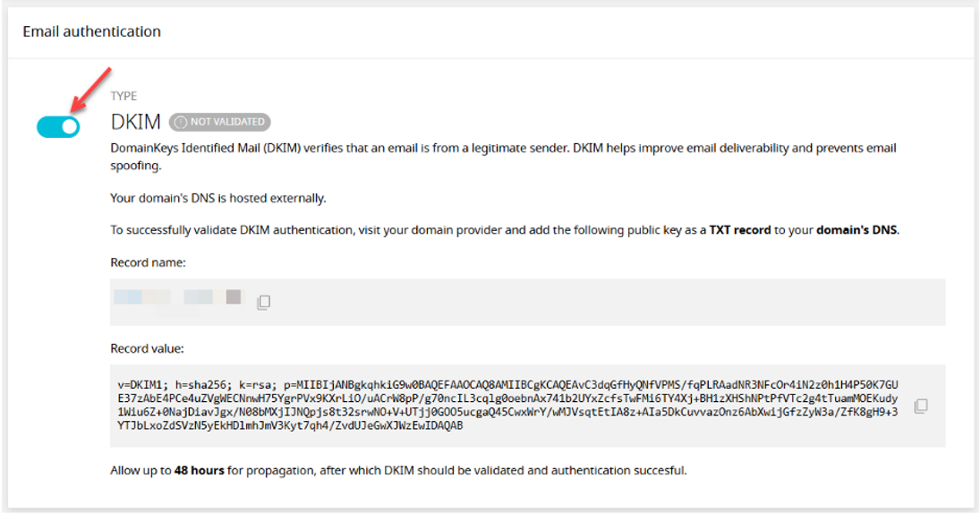Click the last line ending in EwIDAQAB

[290, 426]
